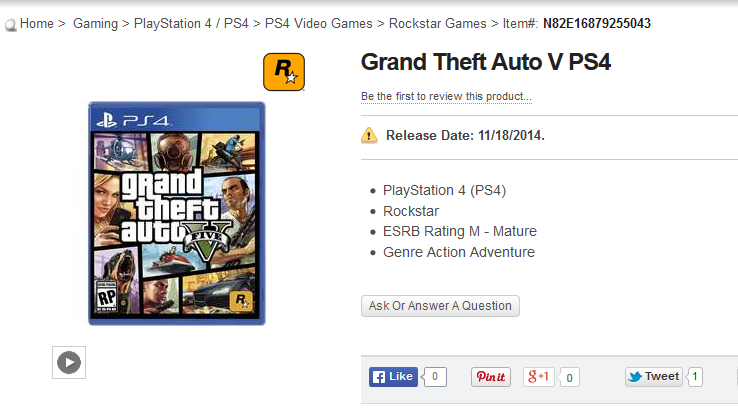
Task: Open the GTA V PS4 cover image
Action: (177, 213)
